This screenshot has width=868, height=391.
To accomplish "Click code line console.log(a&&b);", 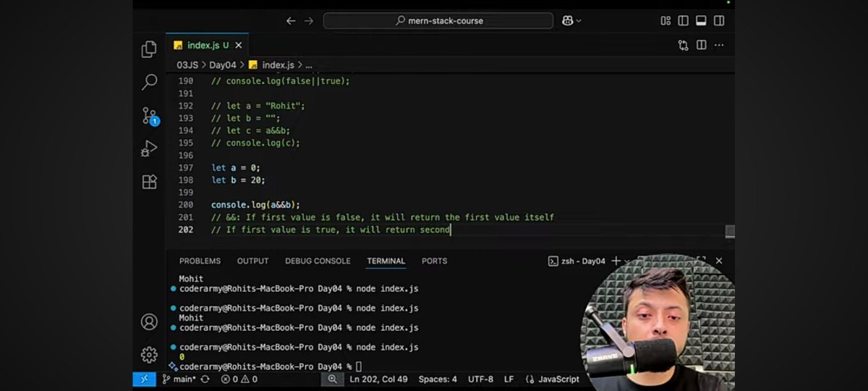I will point(255,205).
